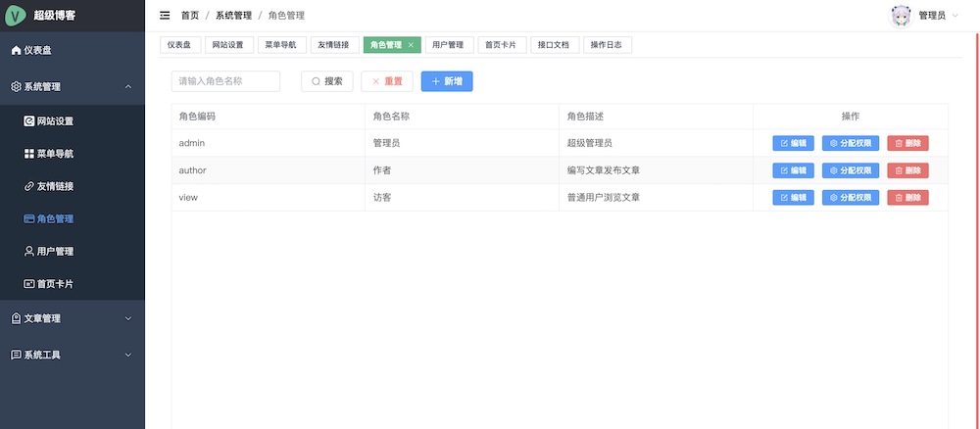Switch to the 用户管理 tab
This screenshot has width=980, height=429.
(448, 45)
